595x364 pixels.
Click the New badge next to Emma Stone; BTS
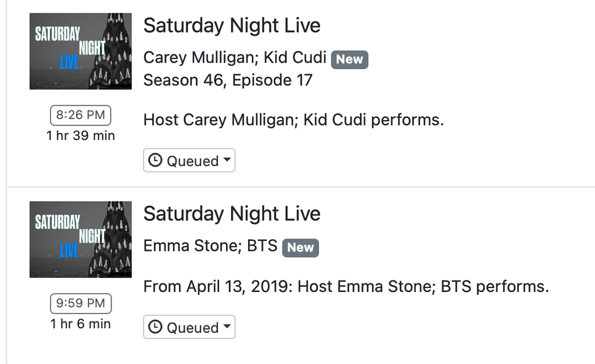click(x=300, y=247)
